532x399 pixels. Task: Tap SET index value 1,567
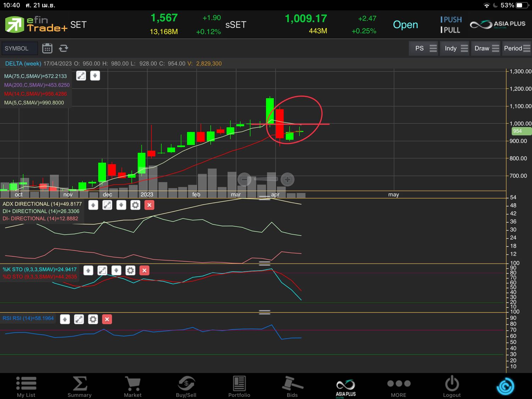(x=164, y=18)
